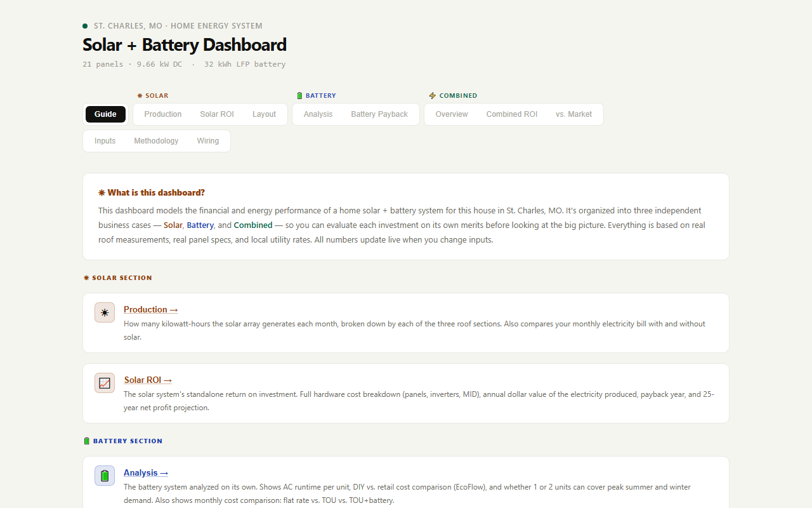The width and height of the screenshot is (812, 508).
Task: Select the Combined ROI tab
Action: [512, 114]
